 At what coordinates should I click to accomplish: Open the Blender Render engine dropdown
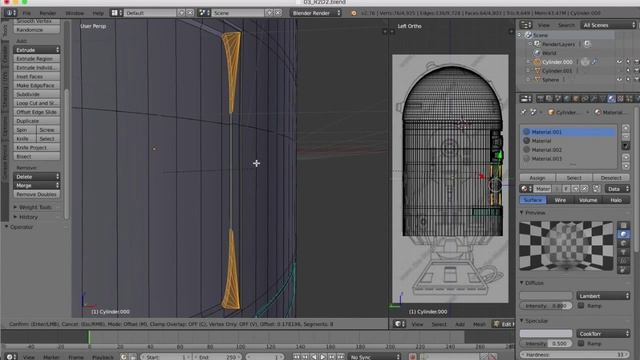coord(316,13)
